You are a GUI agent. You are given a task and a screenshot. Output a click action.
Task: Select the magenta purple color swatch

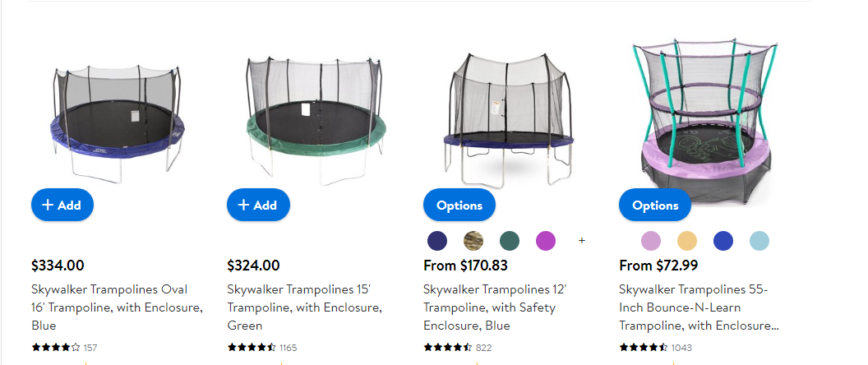click(x=546, y=241)
